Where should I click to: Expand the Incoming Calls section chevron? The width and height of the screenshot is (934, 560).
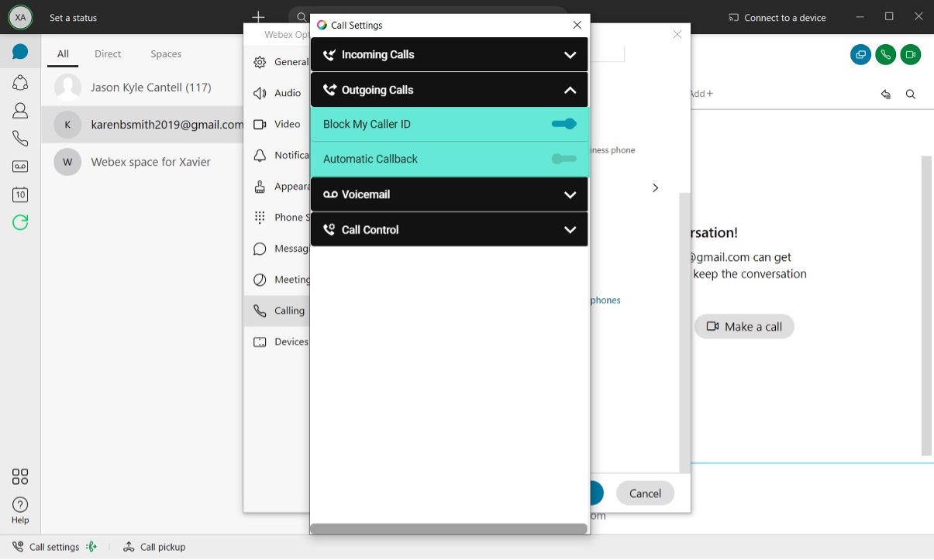coord(570,55)
